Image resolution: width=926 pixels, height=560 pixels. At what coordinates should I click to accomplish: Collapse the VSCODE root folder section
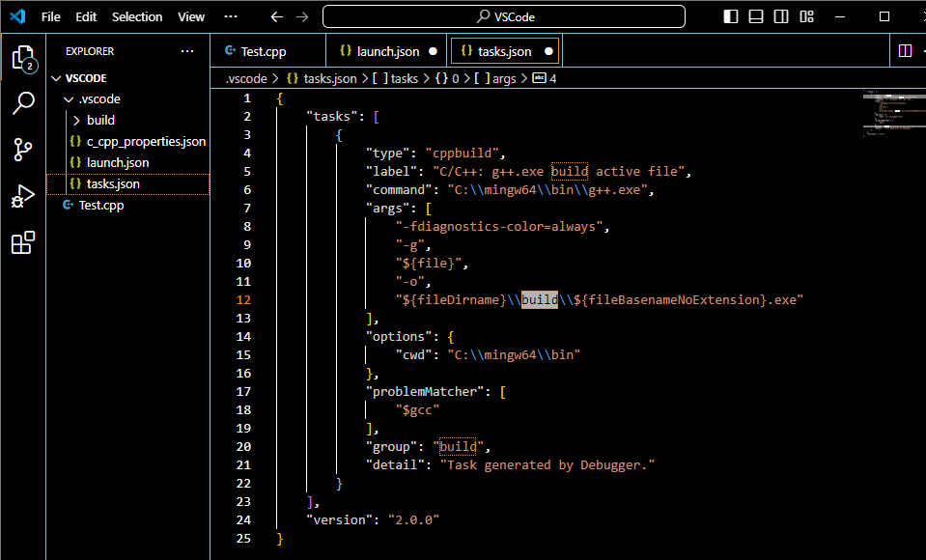coord(128,78)
